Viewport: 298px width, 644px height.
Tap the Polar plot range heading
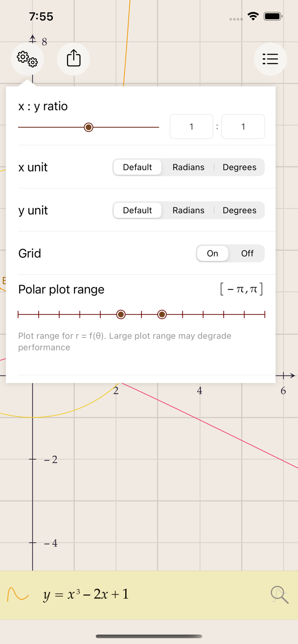click(61, 289)
